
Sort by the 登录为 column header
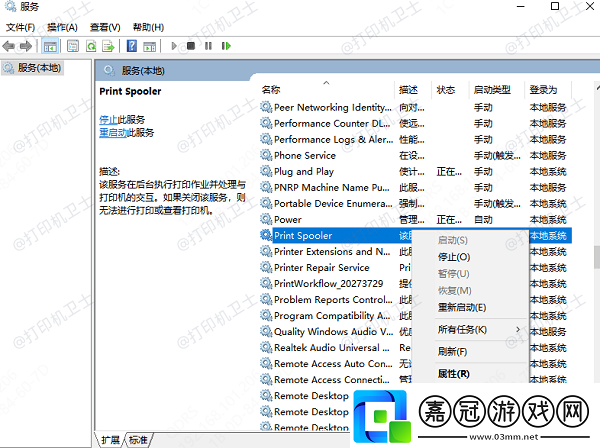tap(543, 90)
